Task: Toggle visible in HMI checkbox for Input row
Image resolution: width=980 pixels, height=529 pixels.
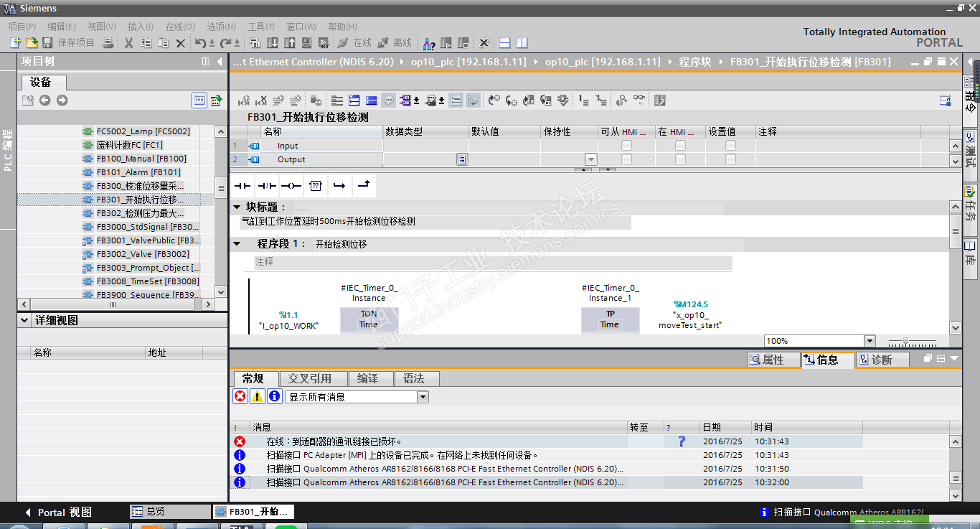Action: pos(680,146)
